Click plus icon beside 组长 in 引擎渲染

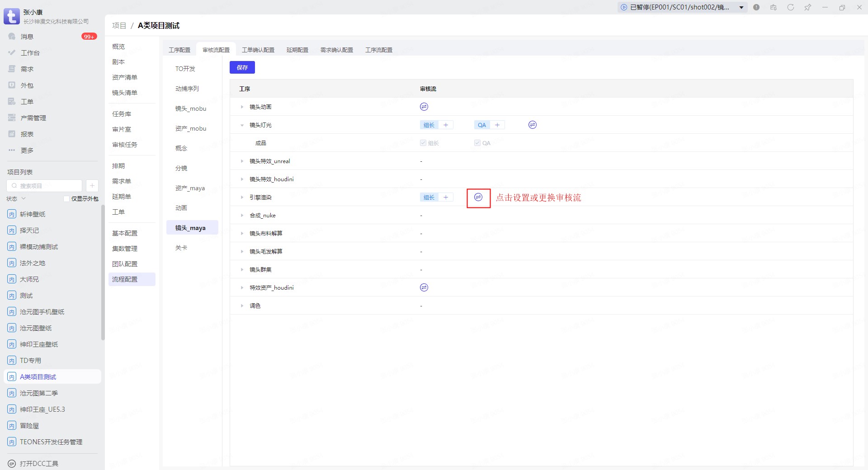point(446,197)
